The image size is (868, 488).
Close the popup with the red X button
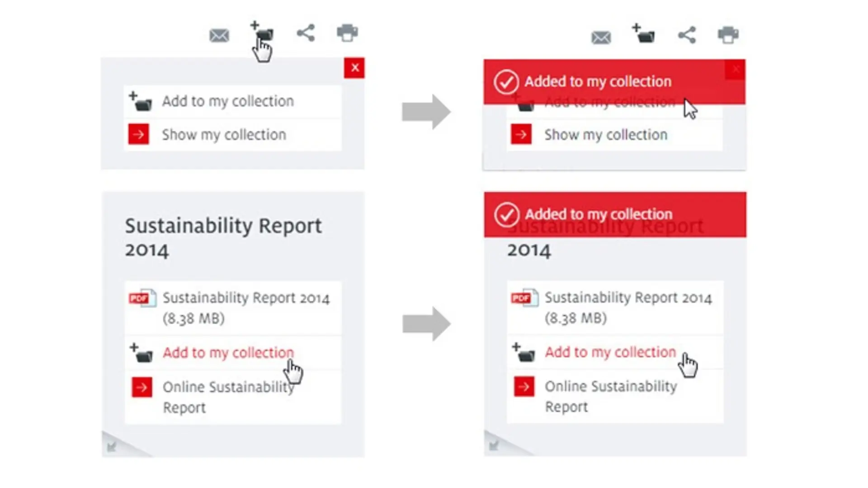click(354, 68)
